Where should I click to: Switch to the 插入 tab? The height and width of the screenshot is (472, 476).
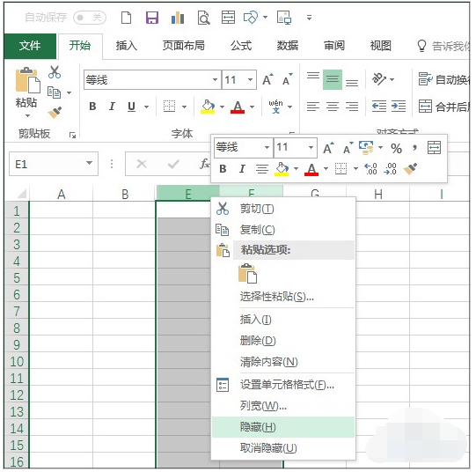[x=127, y=46]
